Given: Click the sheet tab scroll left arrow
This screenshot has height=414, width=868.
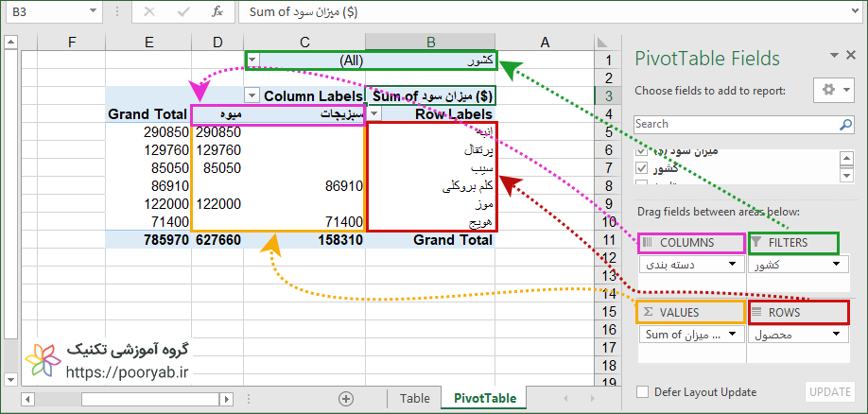Looking at the screenshot, I should click(565, 399).
